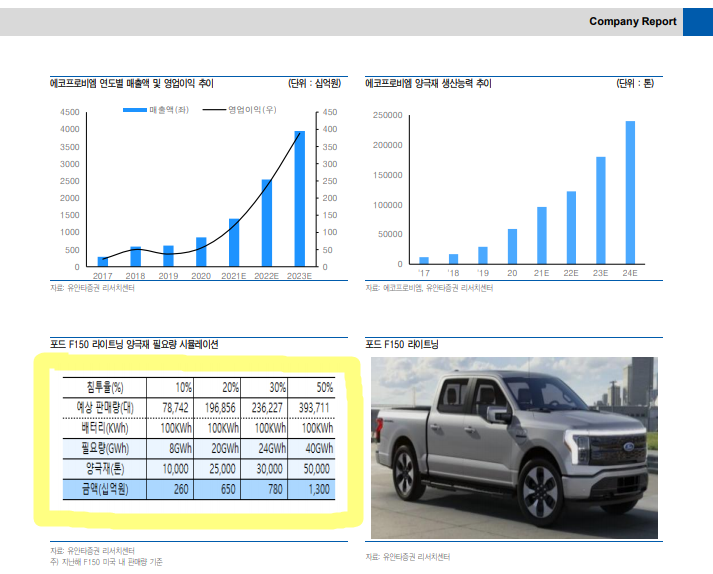The width and height of the screenshot is (713, 574).
Task: Select the 23E capacity bar in the production chart
Action: [601, 210]
